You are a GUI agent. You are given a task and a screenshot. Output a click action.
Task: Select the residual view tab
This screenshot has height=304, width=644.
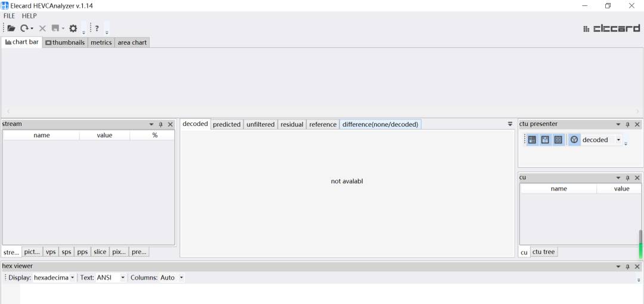click(x=292, y=124)
